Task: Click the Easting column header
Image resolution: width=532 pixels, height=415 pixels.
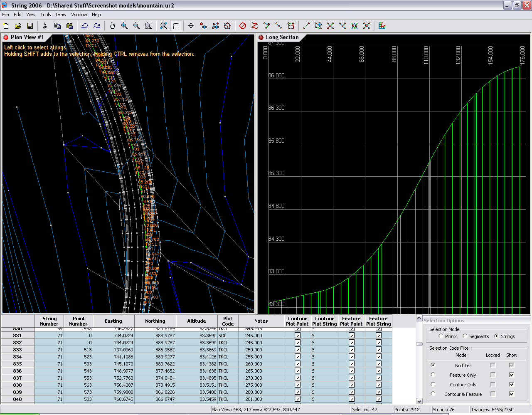Action: coord(113,321)
